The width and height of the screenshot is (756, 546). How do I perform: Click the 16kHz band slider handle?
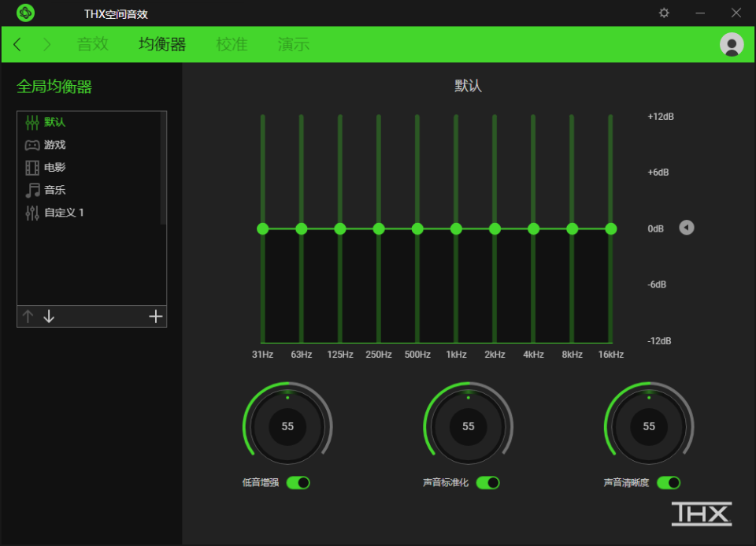pos(611,229)
